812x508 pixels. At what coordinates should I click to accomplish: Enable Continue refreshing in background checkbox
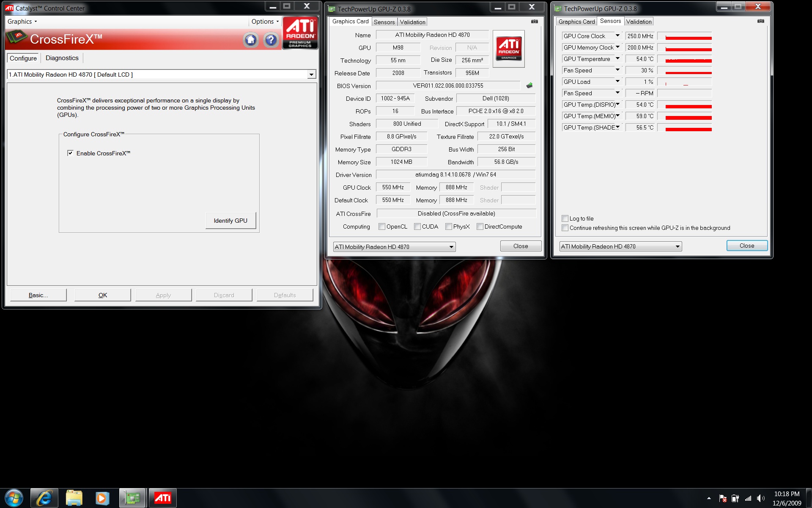[x=565, y=228]
